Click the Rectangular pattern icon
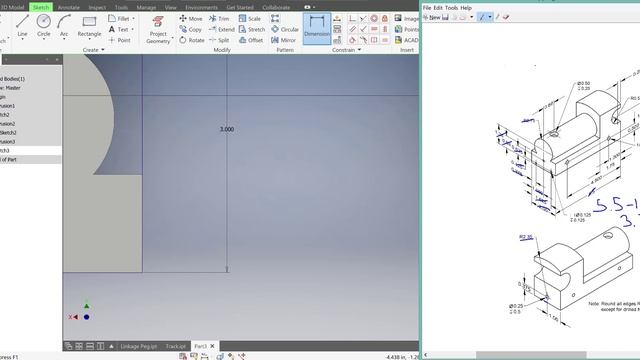Viewport: 640px width, 360px height. tap(275, 18)
